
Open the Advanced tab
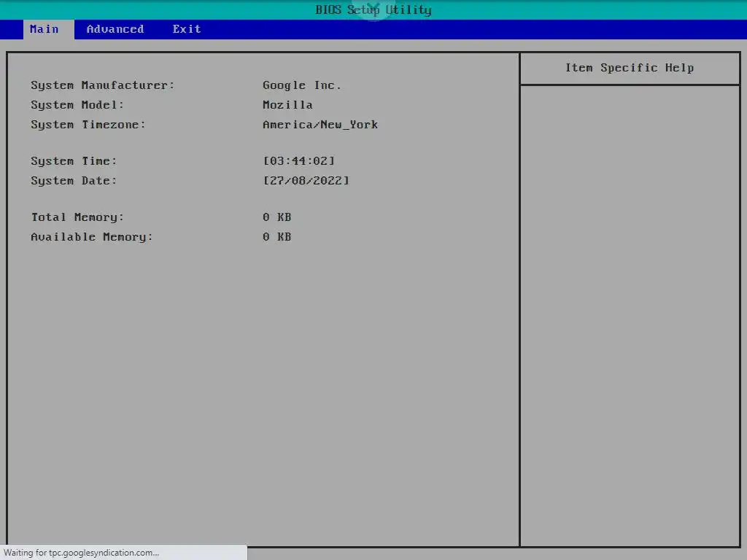115,29
